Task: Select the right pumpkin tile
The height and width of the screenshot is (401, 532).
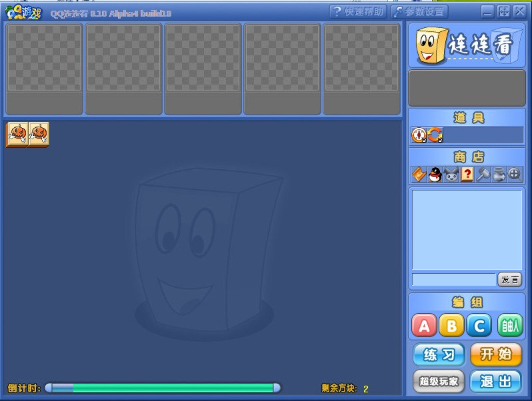Action: (39, 135)
